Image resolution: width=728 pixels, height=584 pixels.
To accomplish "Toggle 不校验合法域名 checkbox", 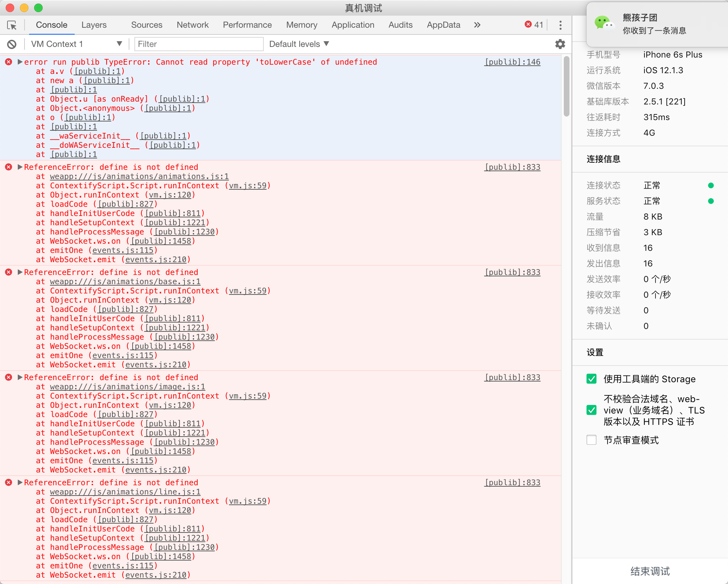I will click(591, 410).
